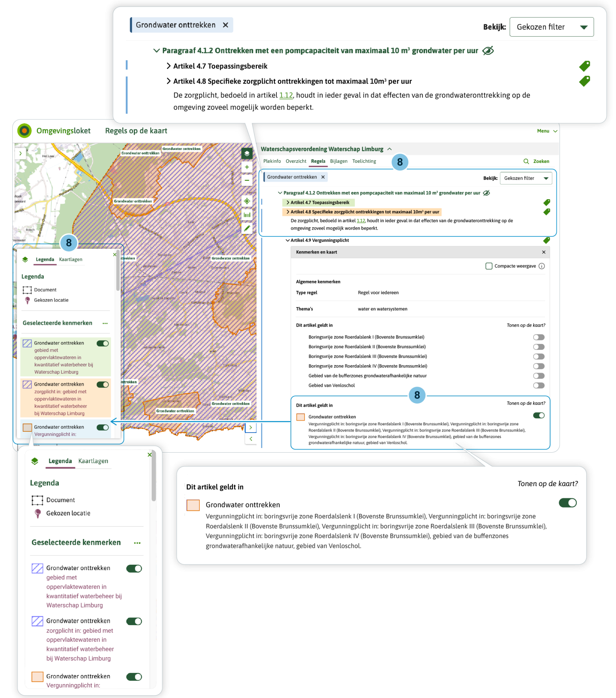Viewport: 616px width, 698px height.
Task: Switch to the Kaartlagen tab in the legend
Action: click(x=70, y=259)
